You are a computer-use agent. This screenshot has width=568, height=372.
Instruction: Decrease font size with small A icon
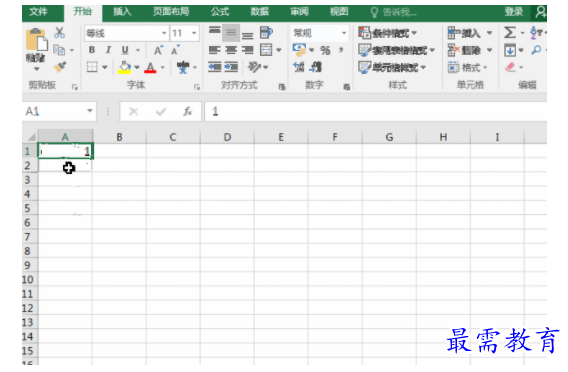175,50
